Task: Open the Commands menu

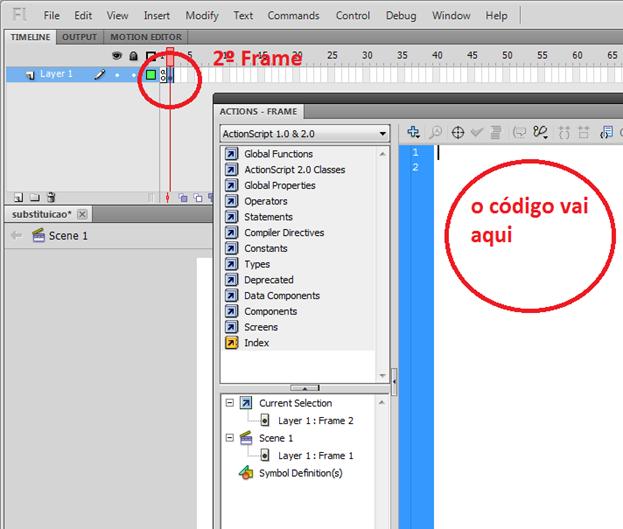Action: tap(293, 16)
